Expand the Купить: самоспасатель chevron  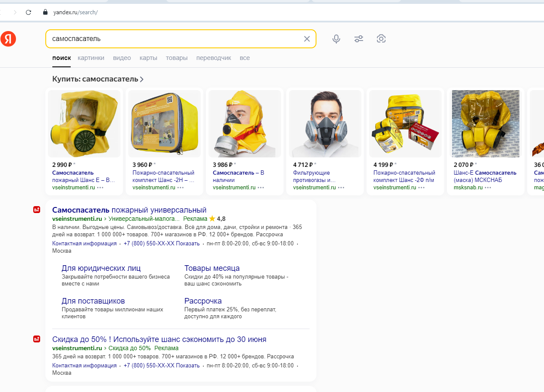coord(142,79)
